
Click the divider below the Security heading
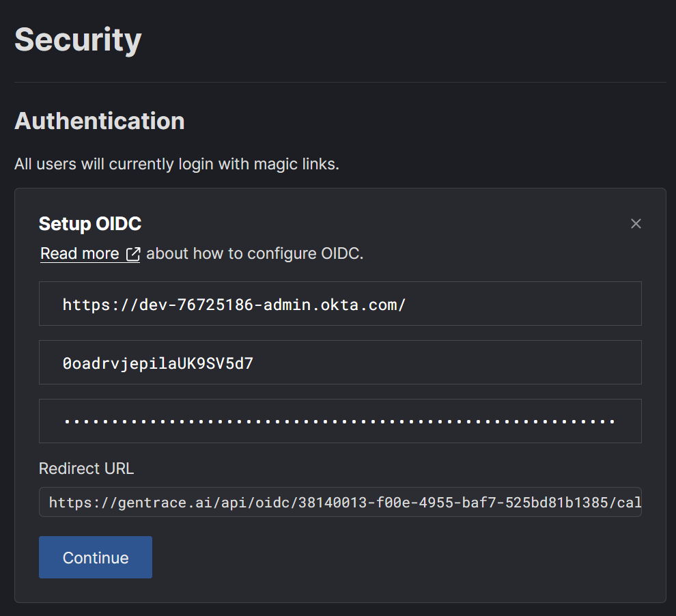tap(338, 81)
